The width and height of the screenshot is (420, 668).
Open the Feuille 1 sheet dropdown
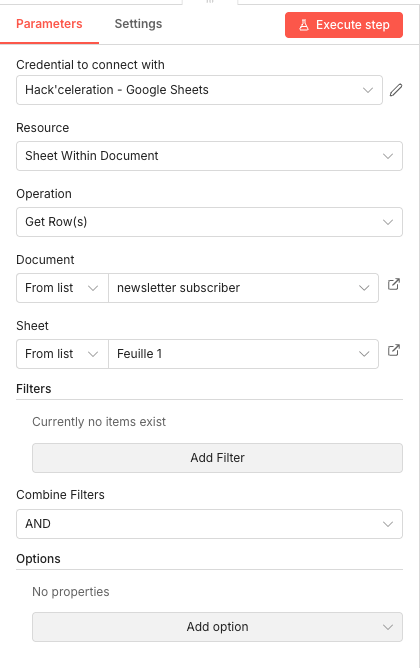tap(243, 354)
